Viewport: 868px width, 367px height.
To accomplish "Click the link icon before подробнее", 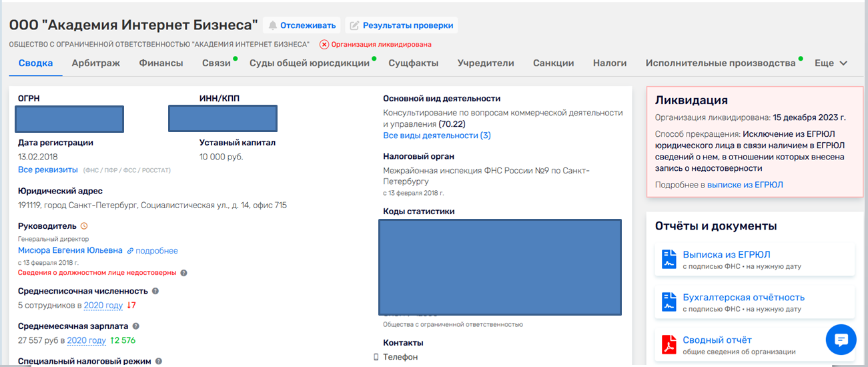I will coord(130,251).
